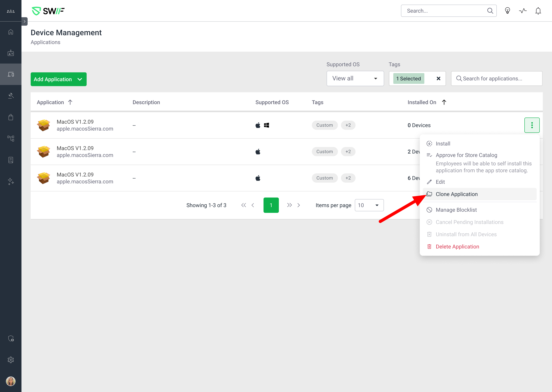Click the three-dot menu for first application
The height and width of the screenshot is (392, 552).
pos(532,125)
